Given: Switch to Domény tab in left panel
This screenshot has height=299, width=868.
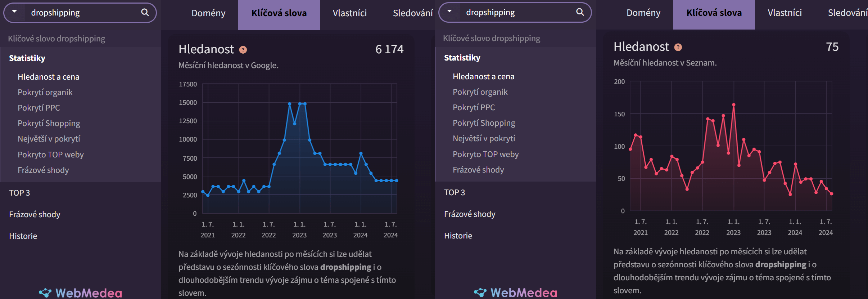Looking at the screenshot, I should coord(208,13).
